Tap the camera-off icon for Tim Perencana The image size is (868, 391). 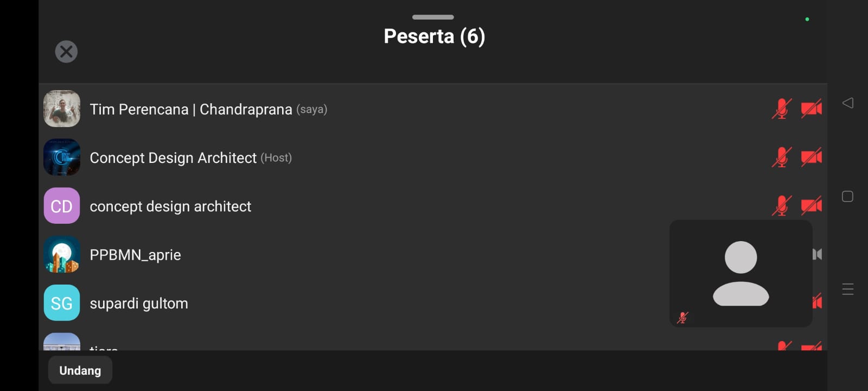pos(811,109)
